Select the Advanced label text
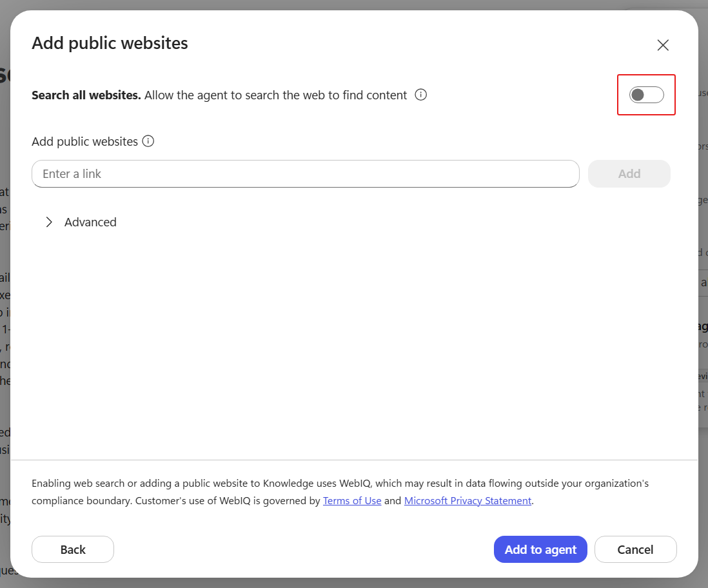The image size is (708, 588). click(90, 222)
